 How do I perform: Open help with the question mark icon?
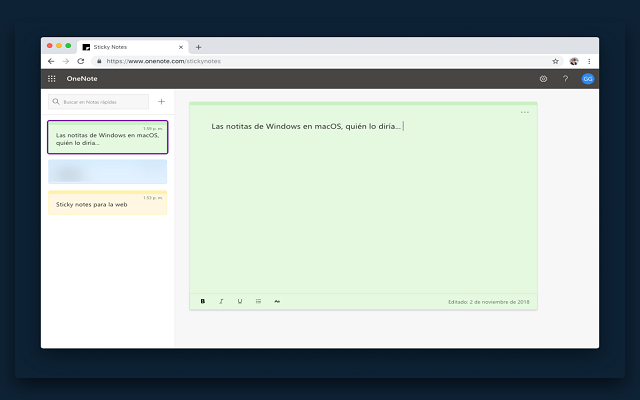coord(565,78)
